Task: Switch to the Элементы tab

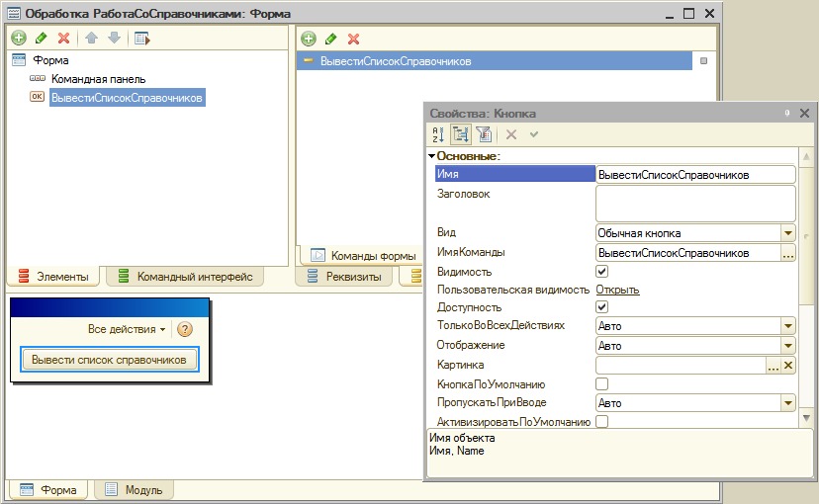Action: point(53,277)
